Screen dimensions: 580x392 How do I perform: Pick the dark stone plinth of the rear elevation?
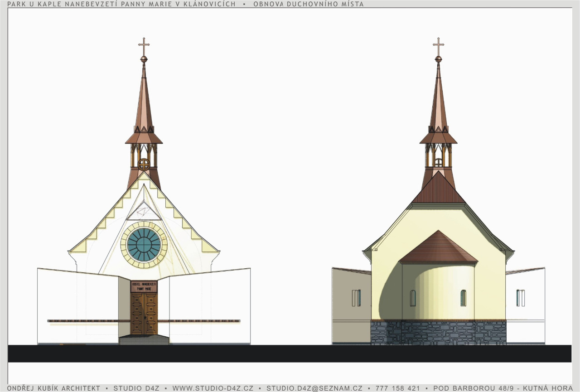[x=438, y=333]
